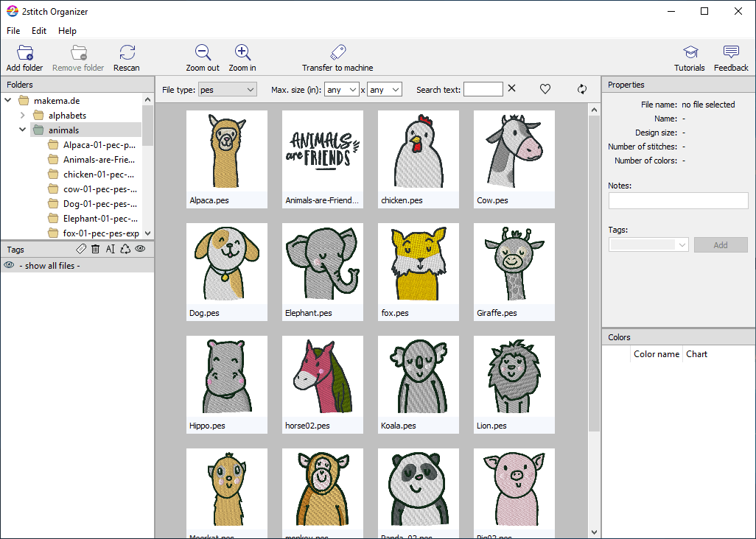
Task: Open the Tags dropdown in Properties
Action: tap(648, 244)
